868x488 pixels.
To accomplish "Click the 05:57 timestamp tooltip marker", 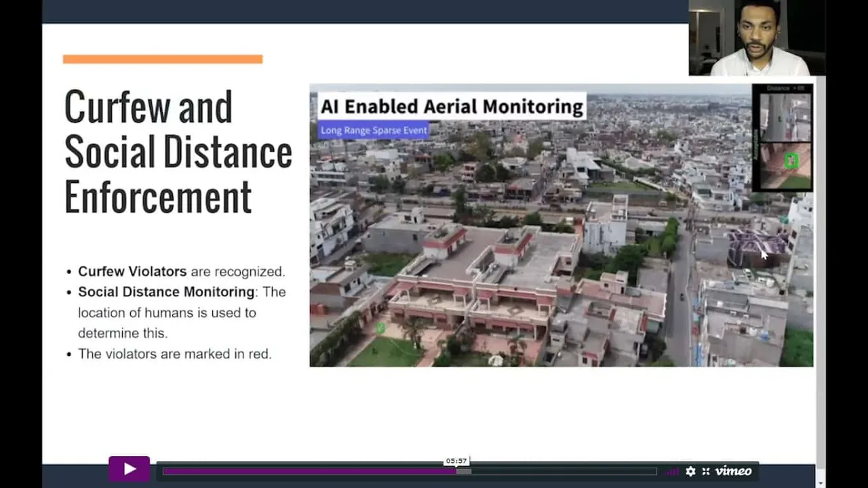I will click(x=456, y=461).
